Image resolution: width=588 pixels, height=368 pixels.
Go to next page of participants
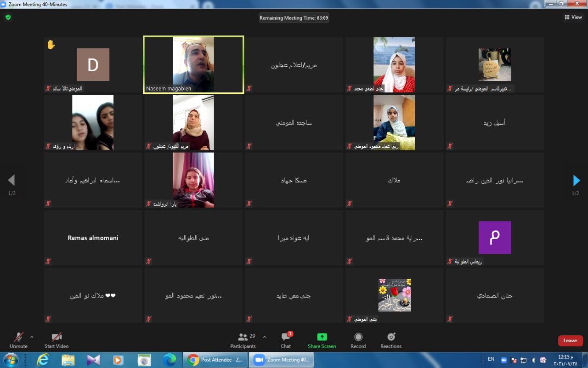coord(576,180)
